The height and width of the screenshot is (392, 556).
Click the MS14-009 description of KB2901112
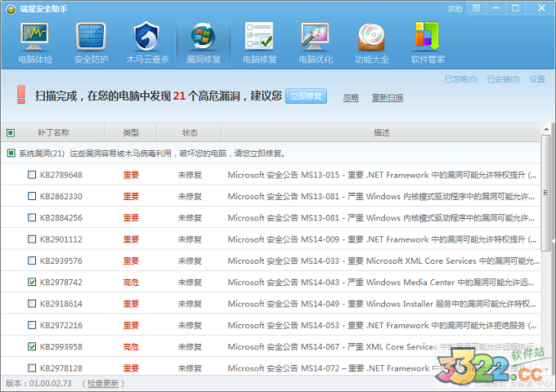coord(383,239)
